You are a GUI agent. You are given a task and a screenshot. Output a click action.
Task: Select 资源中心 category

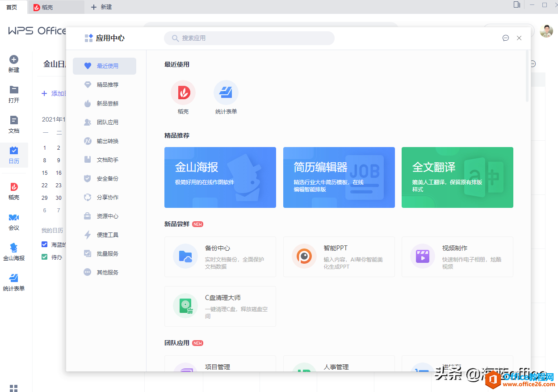click(x=105, y=216)
